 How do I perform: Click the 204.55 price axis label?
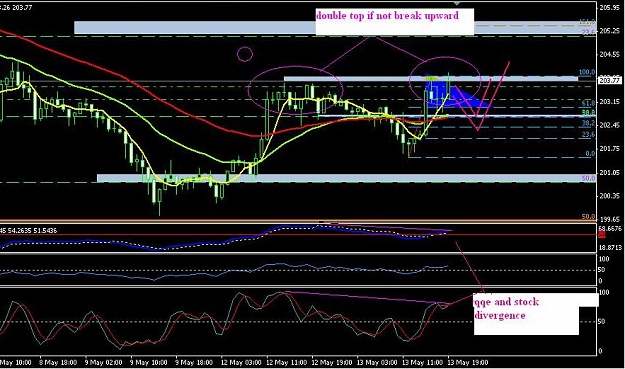(x=610, y=55)
